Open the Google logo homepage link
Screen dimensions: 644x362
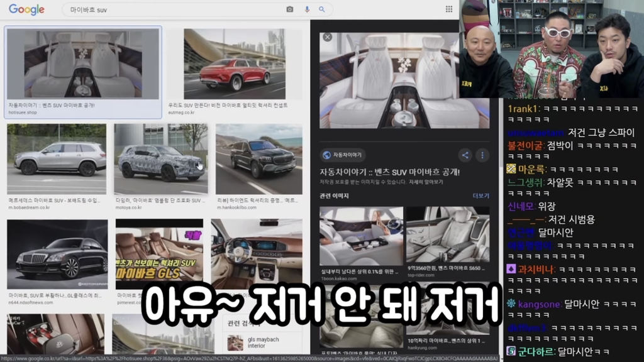pos(26,9)
